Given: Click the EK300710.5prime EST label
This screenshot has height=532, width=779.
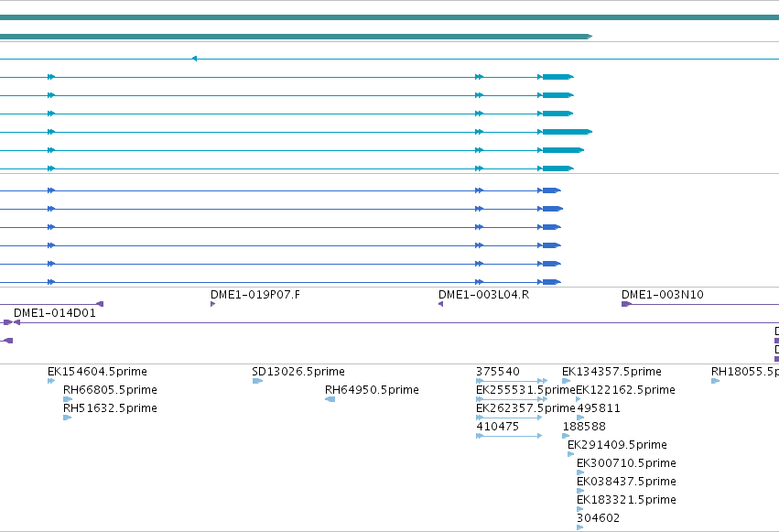Looking at the screenshot, I should tap(626, 463).
